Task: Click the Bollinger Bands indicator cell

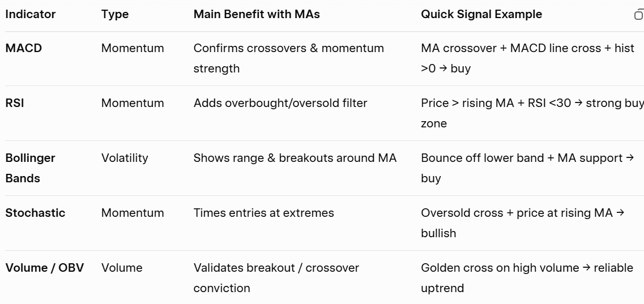Action: click(x=31, y=168)
